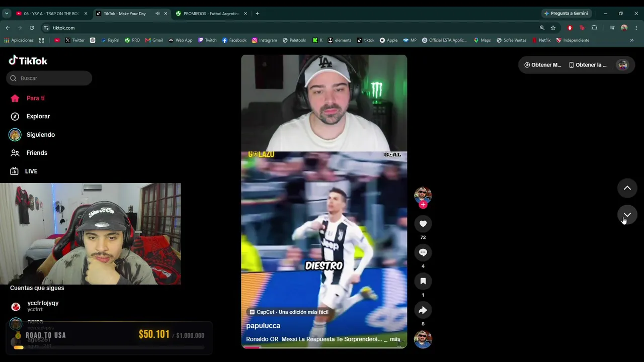644x362 pixels.
Task: Open the video creator avatar
Action: click(x=423, y=195)
